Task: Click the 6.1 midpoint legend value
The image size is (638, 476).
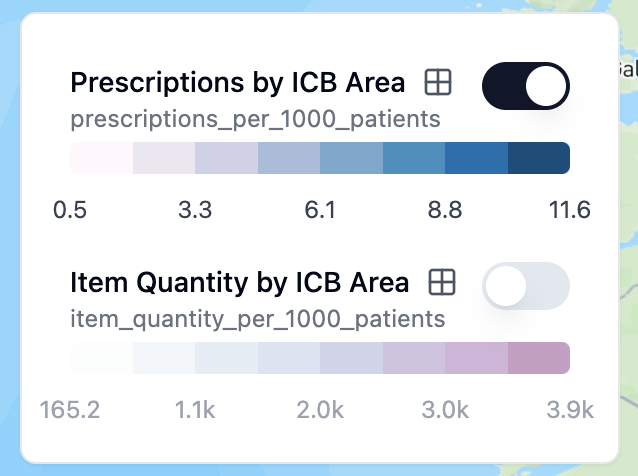Action: click(x=320, y=210)
